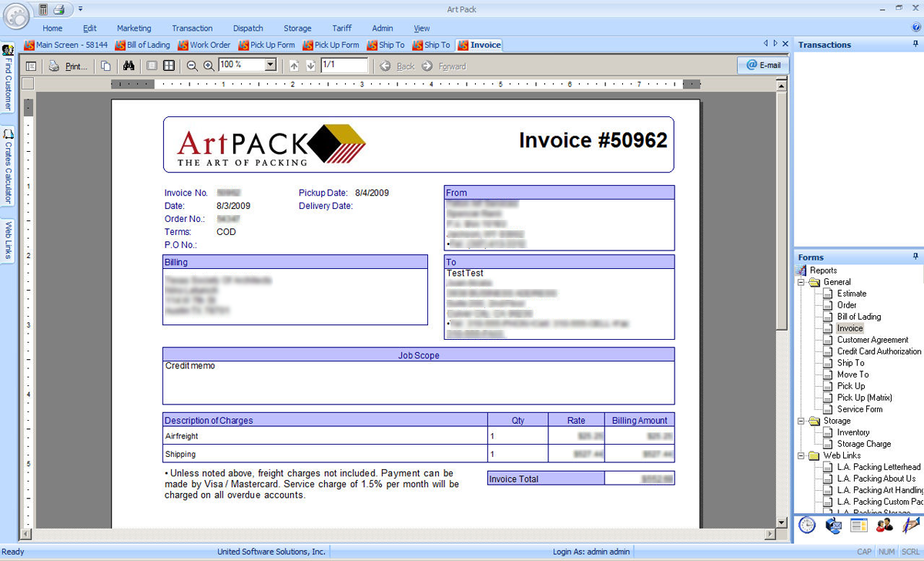This screenshot has height=561, width=924.
Task: Click the people icon in bottom panel
Action: (885, 526)
